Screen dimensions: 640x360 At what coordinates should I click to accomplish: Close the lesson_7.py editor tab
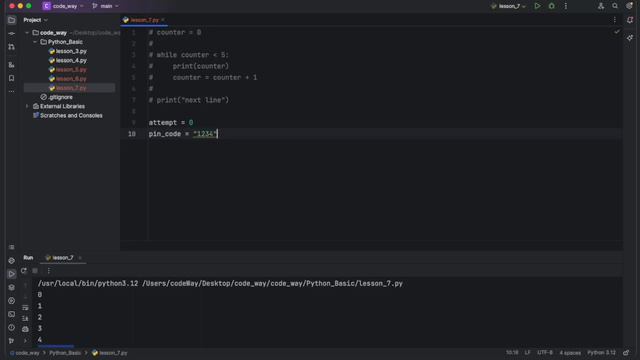163,20
